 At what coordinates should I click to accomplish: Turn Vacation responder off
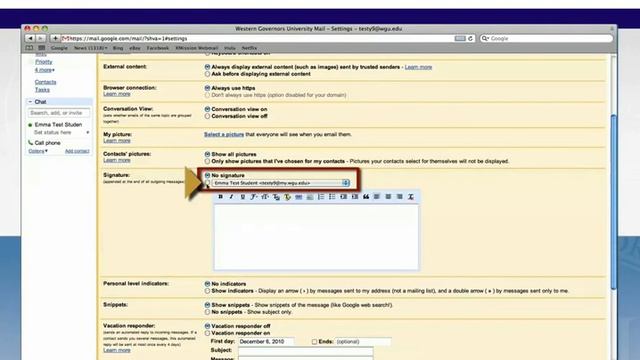[x=207, y=326]
